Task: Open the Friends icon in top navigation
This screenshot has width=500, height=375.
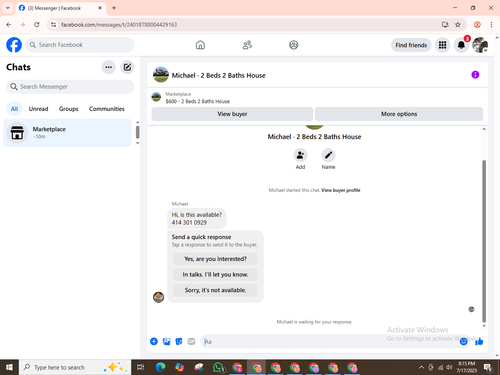Action: 247,45
